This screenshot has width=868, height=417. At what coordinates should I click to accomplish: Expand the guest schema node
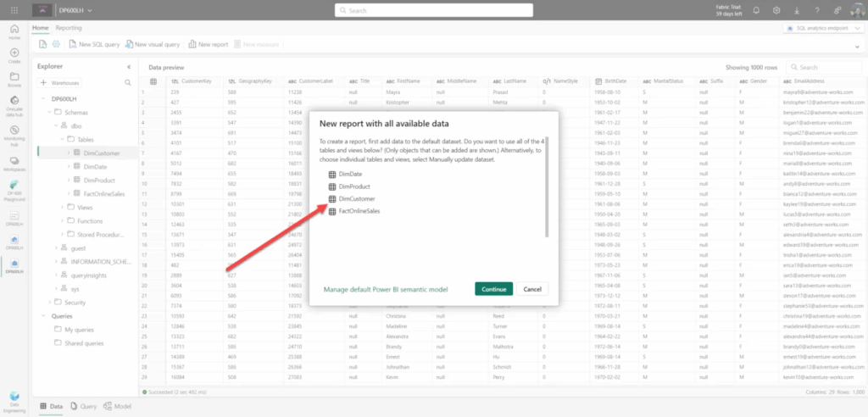56,247
